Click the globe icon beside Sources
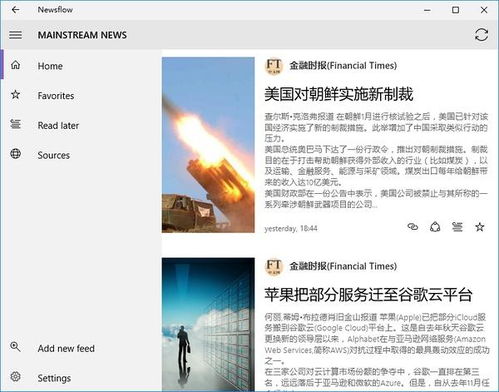The height and width of the screenshot is (392, 499). pos(15,154)
